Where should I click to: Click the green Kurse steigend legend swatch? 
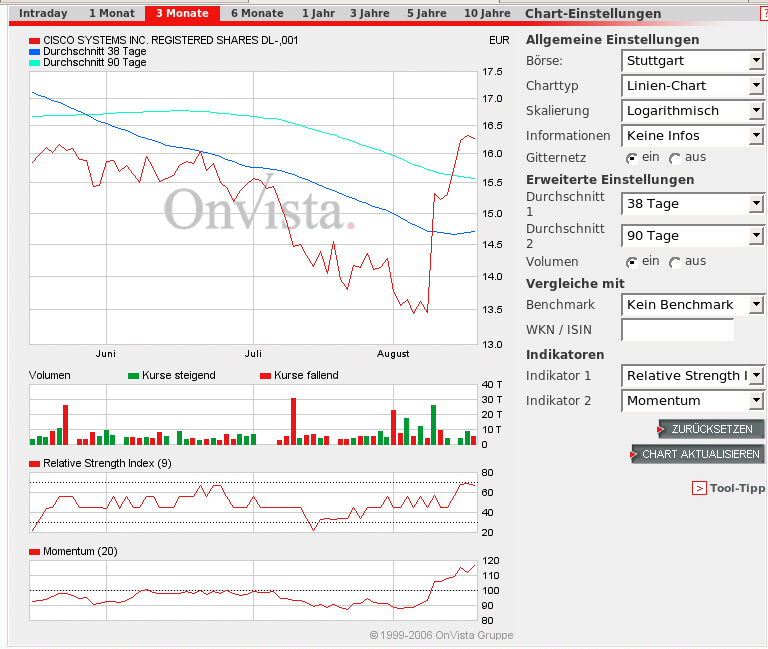[x=133, y=376]
